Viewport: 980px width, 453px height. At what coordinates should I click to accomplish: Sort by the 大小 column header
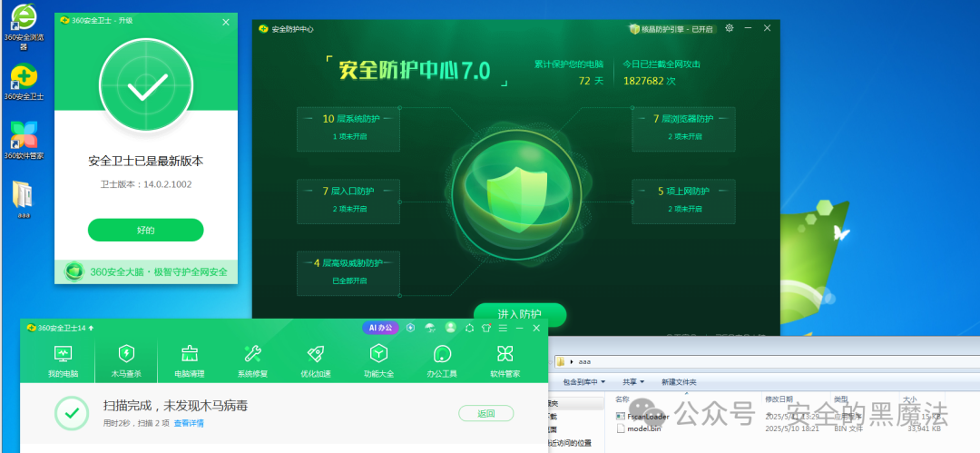pos(908,399)
